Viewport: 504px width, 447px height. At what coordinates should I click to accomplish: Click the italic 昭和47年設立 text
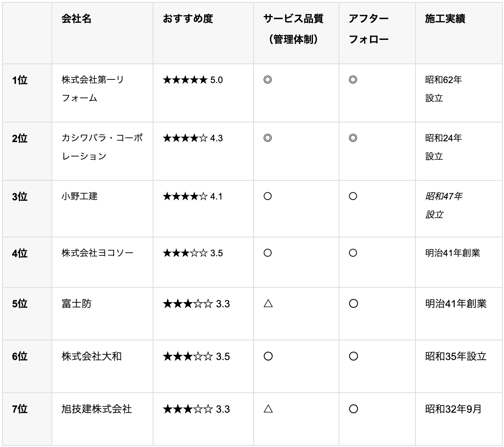[444, 205]
